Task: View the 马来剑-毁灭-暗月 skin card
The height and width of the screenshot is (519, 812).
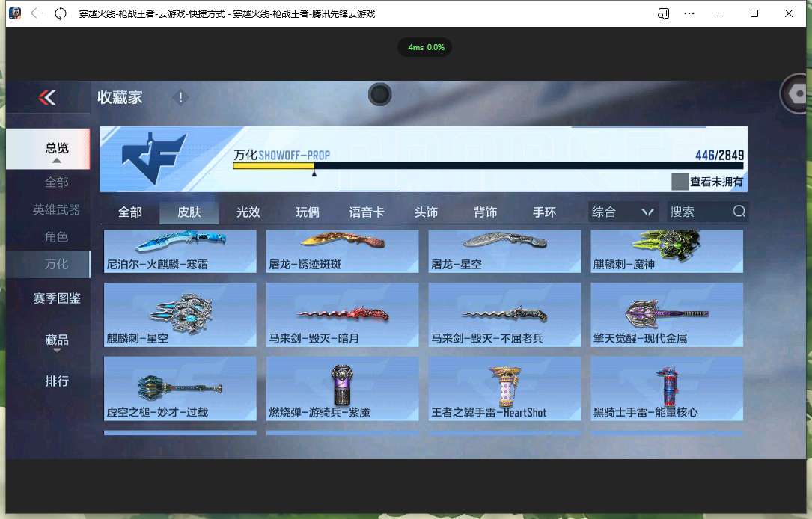Action: tap(342, 315)
